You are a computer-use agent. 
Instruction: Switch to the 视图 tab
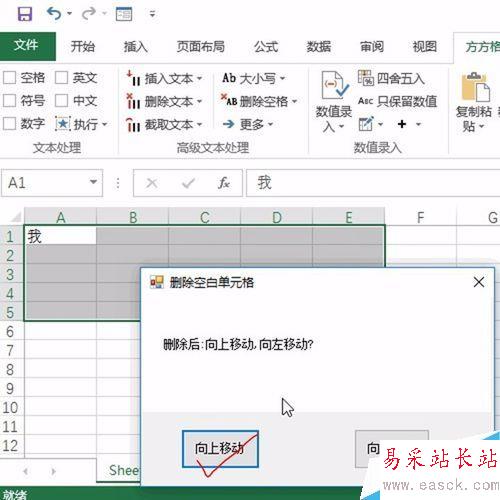tap(425, 46)
